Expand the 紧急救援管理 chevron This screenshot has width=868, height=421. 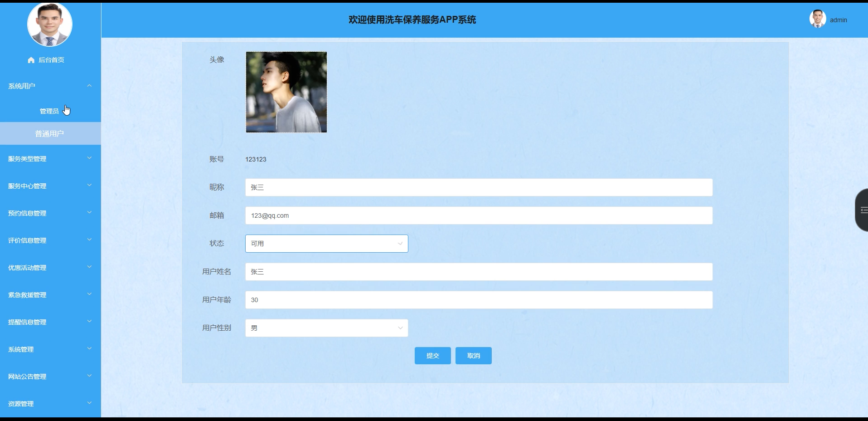tap(89, 294)
